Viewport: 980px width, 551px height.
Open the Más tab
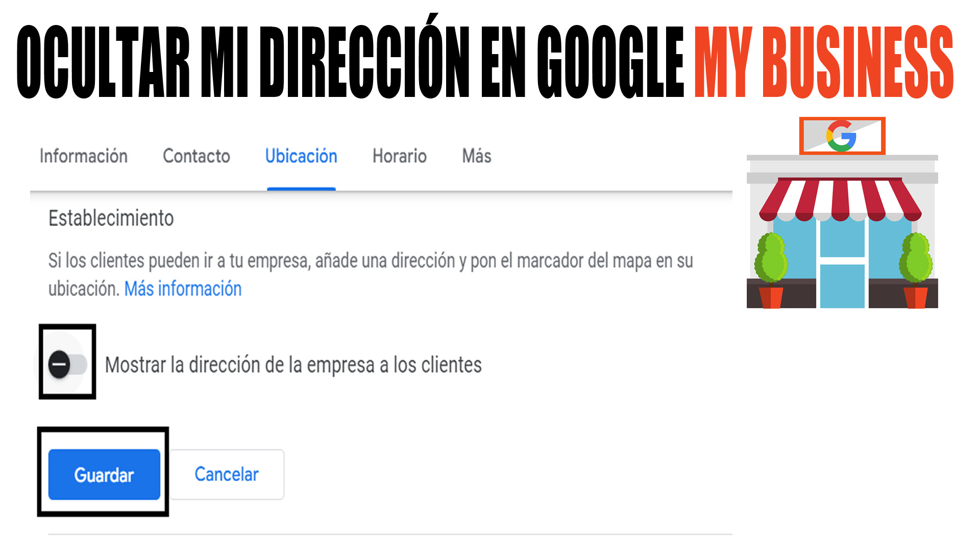pos(477,156)
